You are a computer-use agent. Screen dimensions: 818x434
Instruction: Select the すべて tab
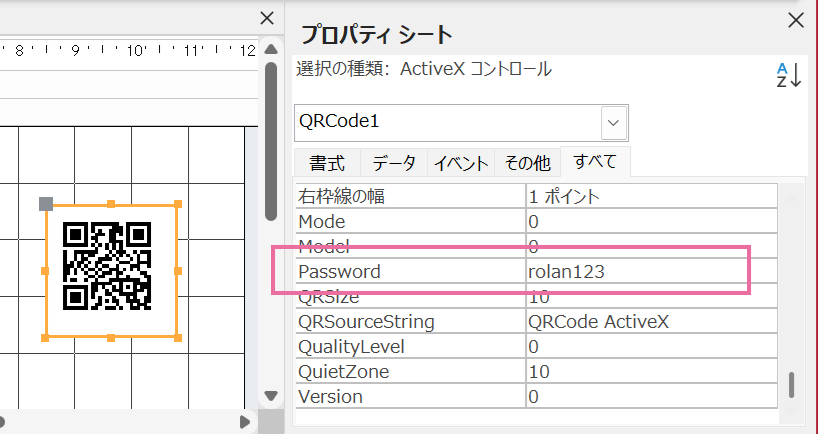(595, 162)
